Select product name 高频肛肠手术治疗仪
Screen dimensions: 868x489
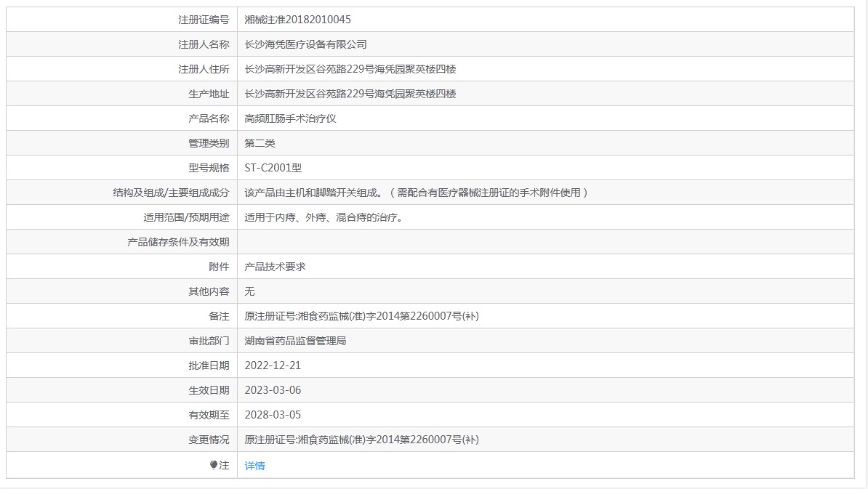(290, 118)
